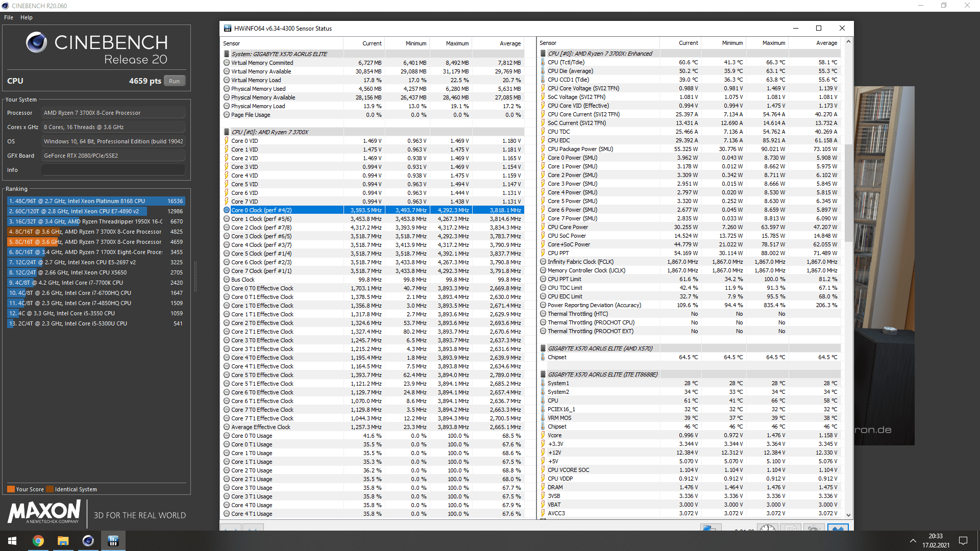Select the Intel Xeon CPU E5-2697 v2 ranking entry
The width and height of the screenshot is (980, 551).
[96, 262]
